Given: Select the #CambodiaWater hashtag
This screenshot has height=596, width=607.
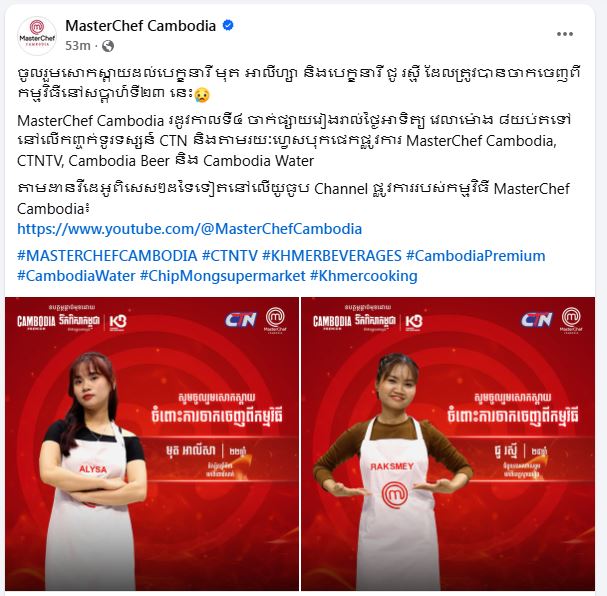Looking at the screenshot, I should (76, 276).
